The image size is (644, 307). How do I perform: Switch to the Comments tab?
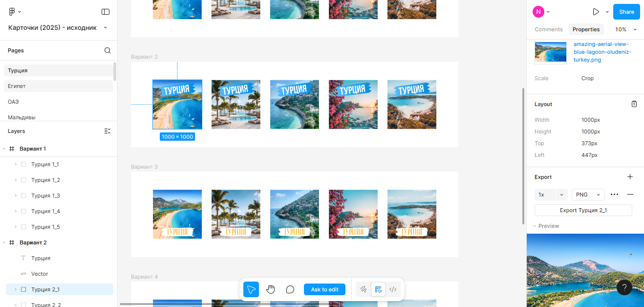pyautogui.click(x=549, y=29)
